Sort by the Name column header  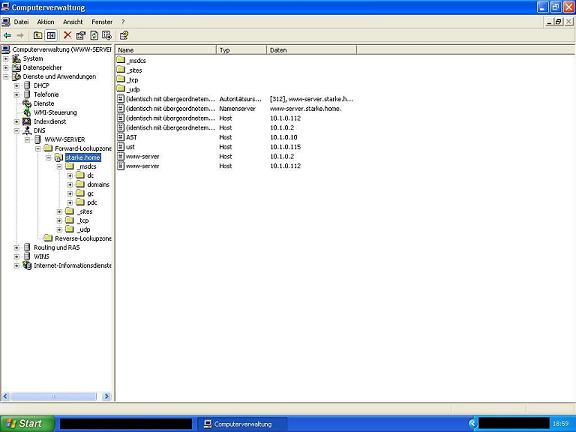(166, 50)
